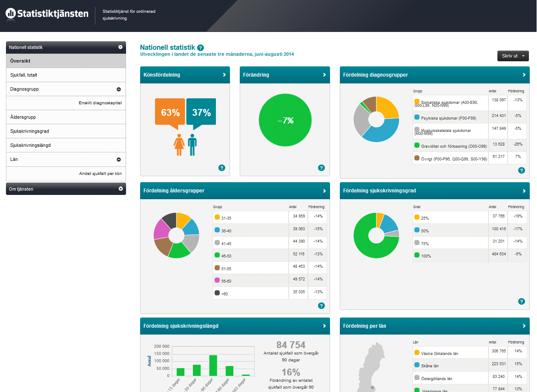
Task: Click the sjukskrivningsgrad donut chart
Action: 376,235
